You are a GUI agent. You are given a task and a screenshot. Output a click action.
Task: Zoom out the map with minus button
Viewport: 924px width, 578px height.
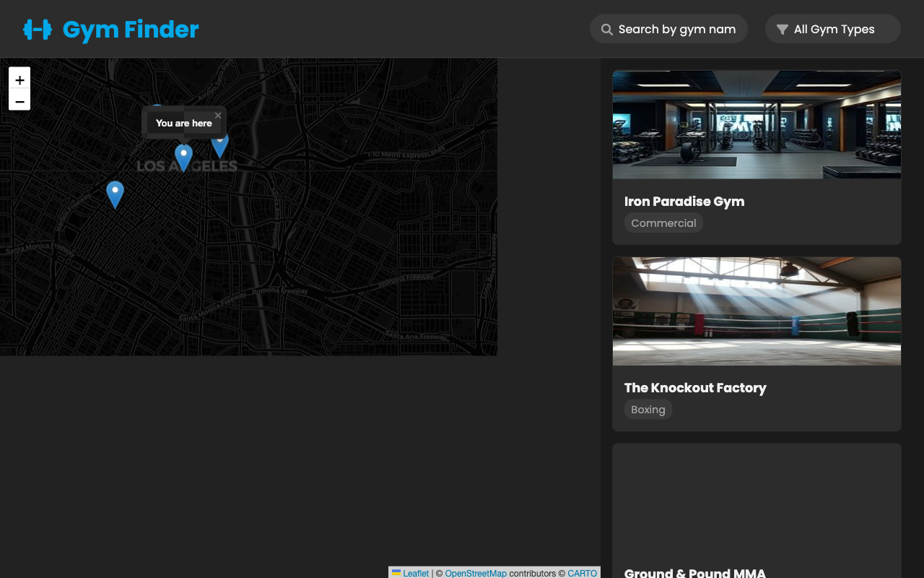coord(19,100)
